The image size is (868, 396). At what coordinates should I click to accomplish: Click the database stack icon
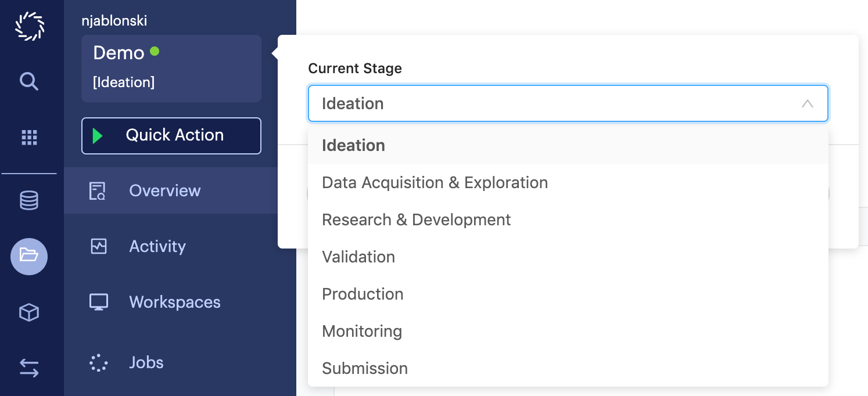(x=29, y=200)
